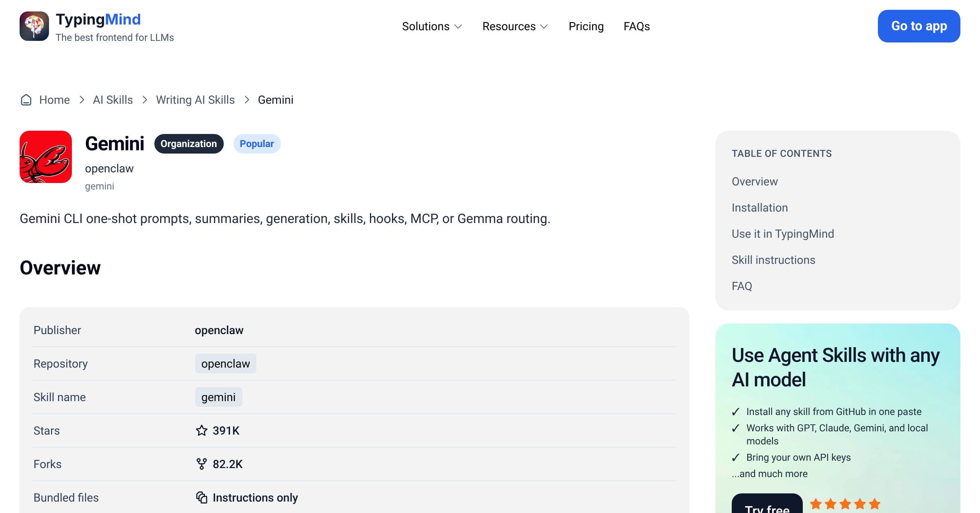Click the Instructions only text
This screenshot has height=513, width=980.
tap(255, 497)
